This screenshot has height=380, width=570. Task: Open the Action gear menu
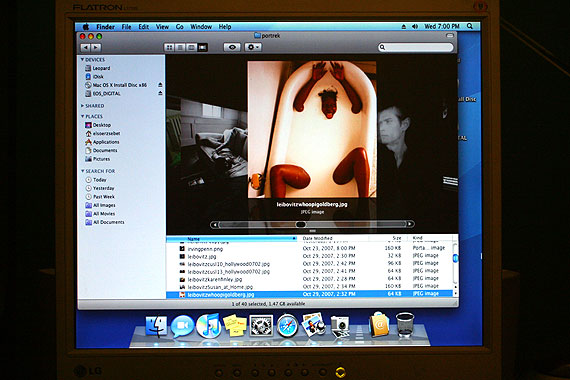tap(253, 47)
